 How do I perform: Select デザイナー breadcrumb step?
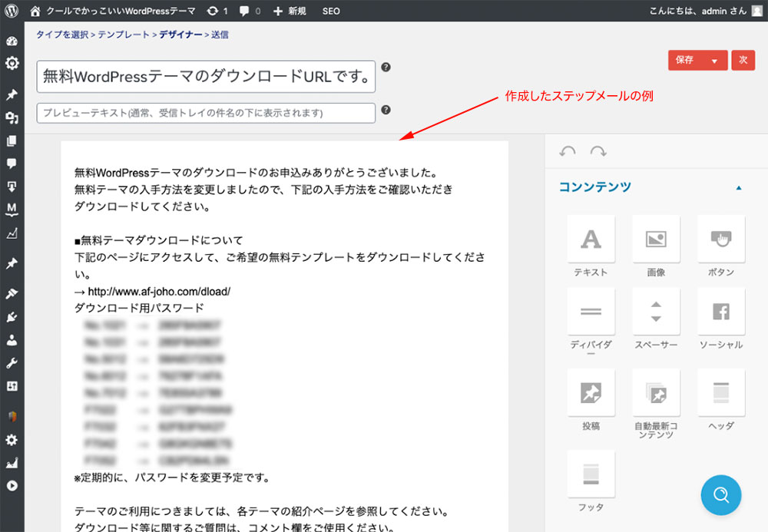tap(180, 35)
